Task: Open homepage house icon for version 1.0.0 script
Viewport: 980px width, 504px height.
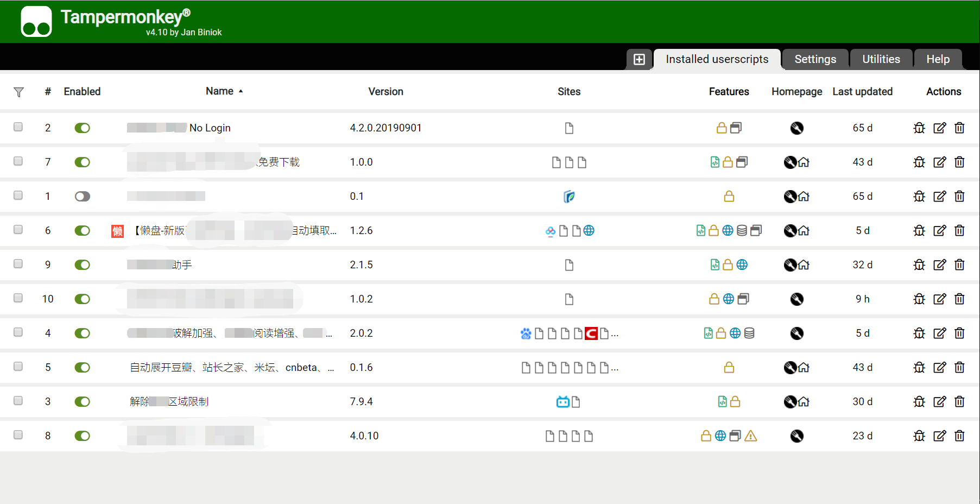Action: tap(804, 162)
